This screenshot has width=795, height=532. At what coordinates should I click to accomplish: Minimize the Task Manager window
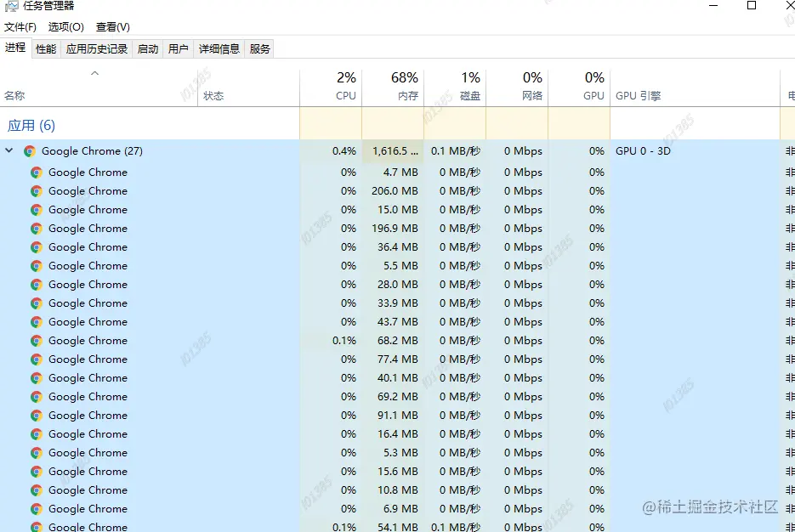(713, 6)
